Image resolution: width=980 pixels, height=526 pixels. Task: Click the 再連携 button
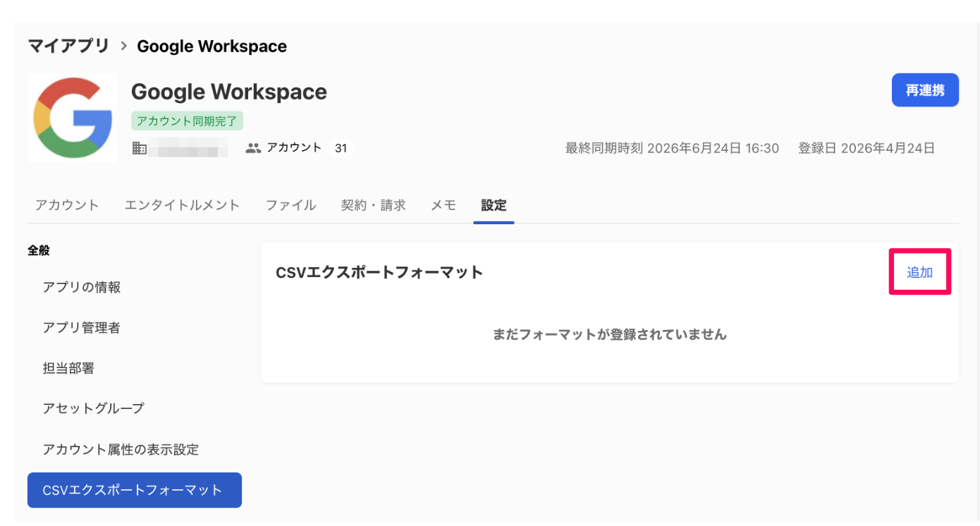click(925, 90)
